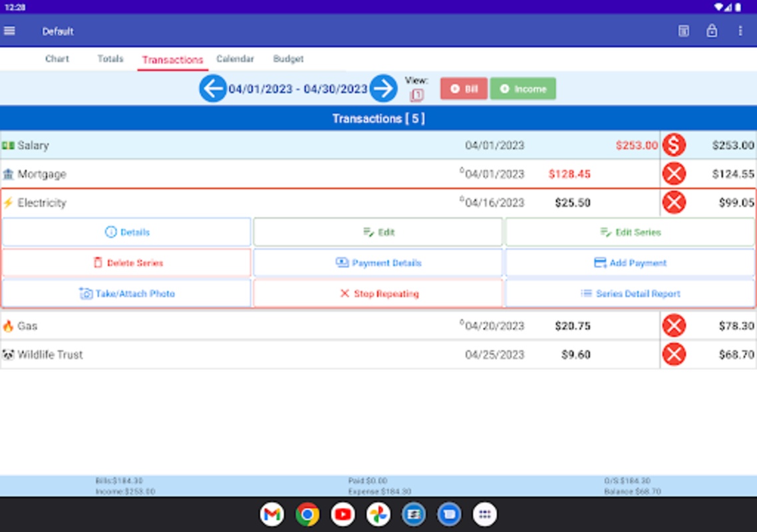Viewport: 757px width, 532px height.
Task: Tap the red X paid status for Electricity
Action: [674, 202]
